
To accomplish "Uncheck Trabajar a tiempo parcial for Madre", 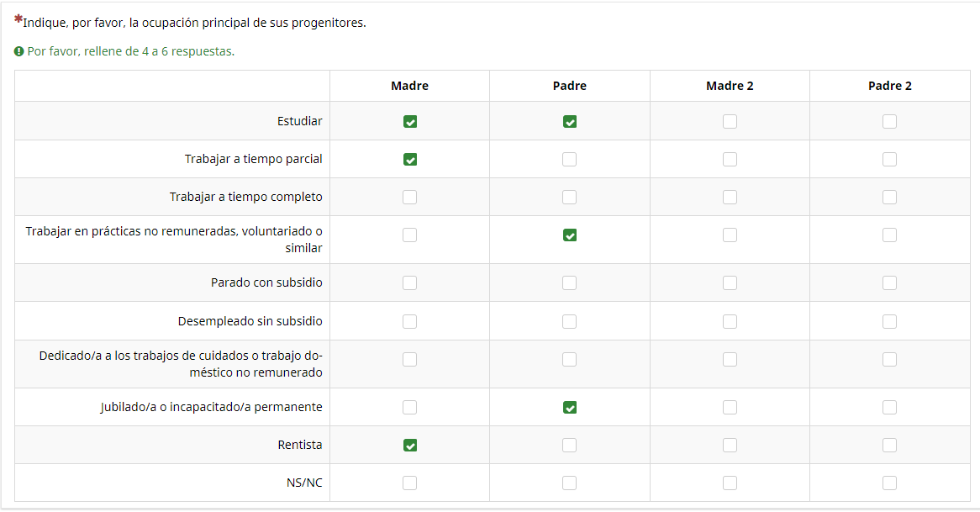I will point(410,160).
